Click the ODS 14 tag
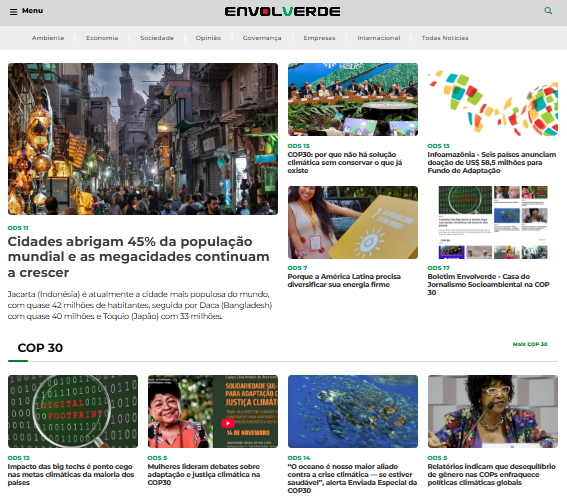 click(299, 458)
